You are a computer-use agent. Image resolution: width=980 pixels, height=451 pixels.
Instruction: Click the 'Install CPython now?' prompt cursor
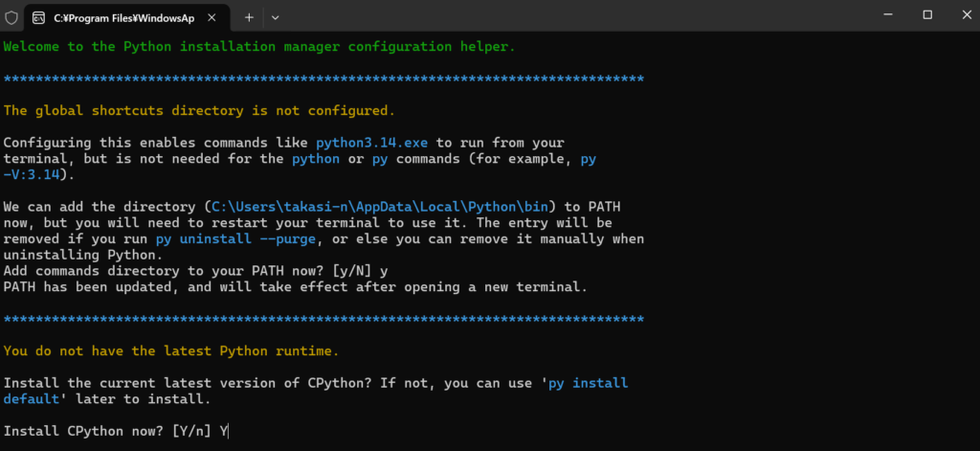(x=225, y=431)
